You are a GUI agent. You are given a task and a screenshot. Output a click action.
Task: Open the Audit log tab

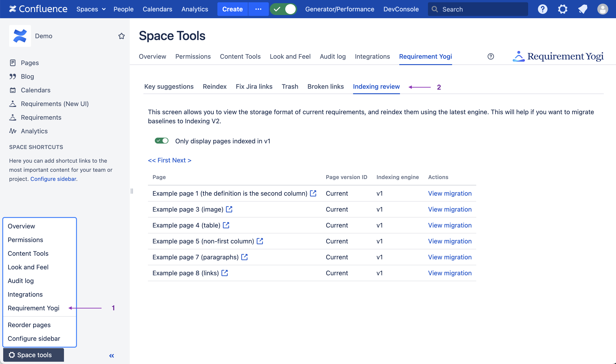coord(333,56)
